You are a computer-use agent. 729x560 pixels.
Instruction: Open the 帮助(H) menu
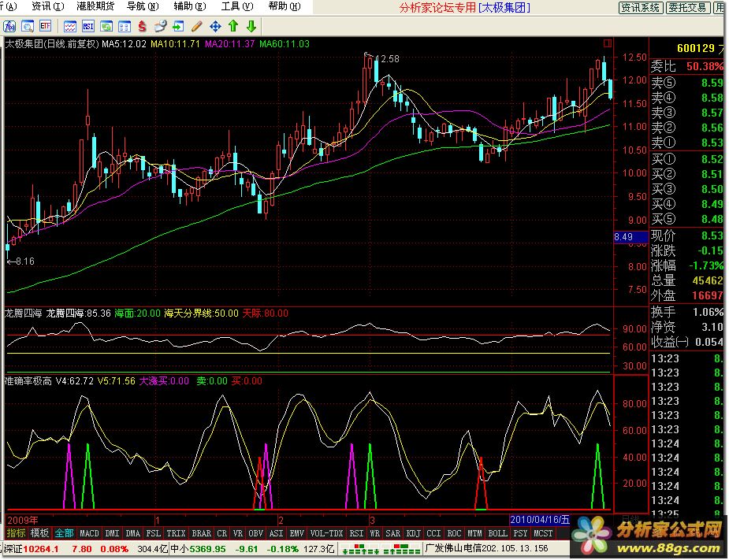click(285, 6)
